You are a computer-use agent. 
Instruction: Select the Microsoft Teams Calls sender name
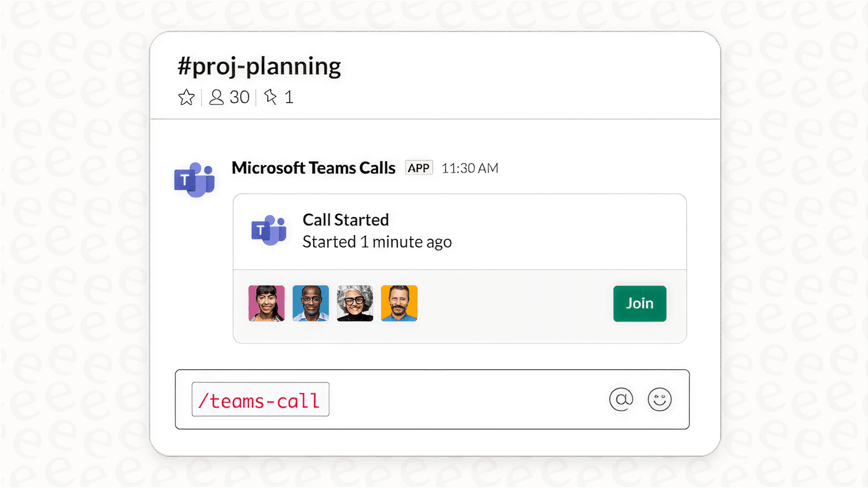click(x=313, y=167)
